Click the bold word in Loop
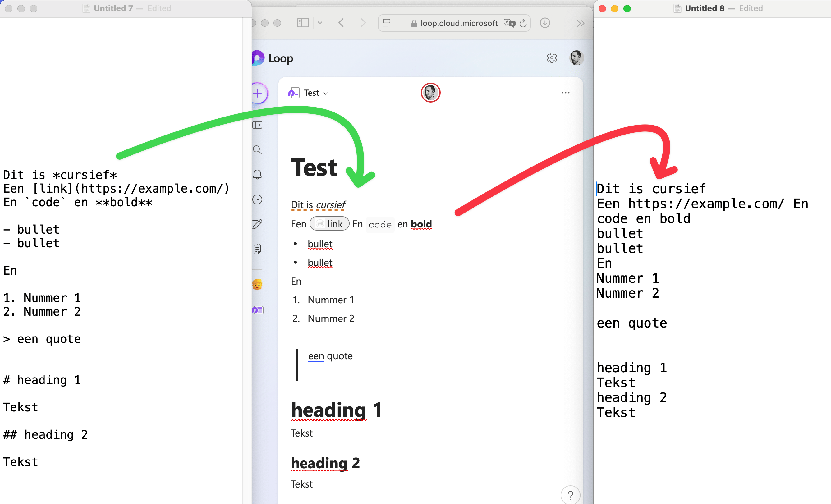This screenshot has width=831, height=504. click(421, 224)
